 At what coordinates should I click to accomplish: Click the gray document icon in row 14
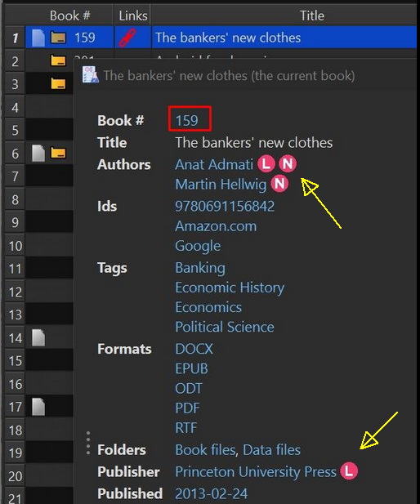[38, 337]
